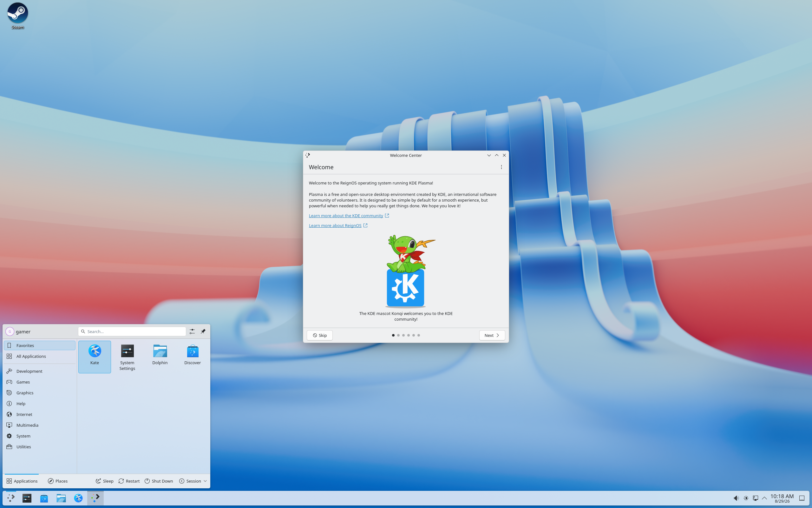Open the Help category

40,404
